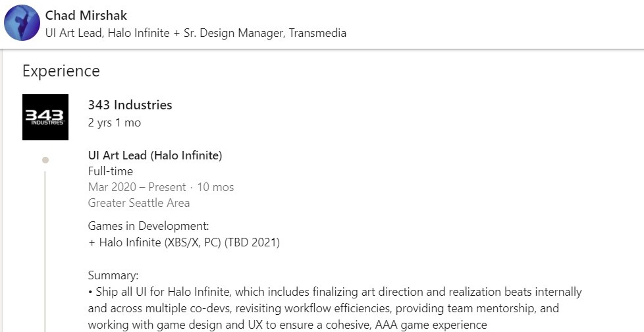Click the timeline dot beside UI Art Lead
This screenshot has width=644, height=332.
[45, 160]
